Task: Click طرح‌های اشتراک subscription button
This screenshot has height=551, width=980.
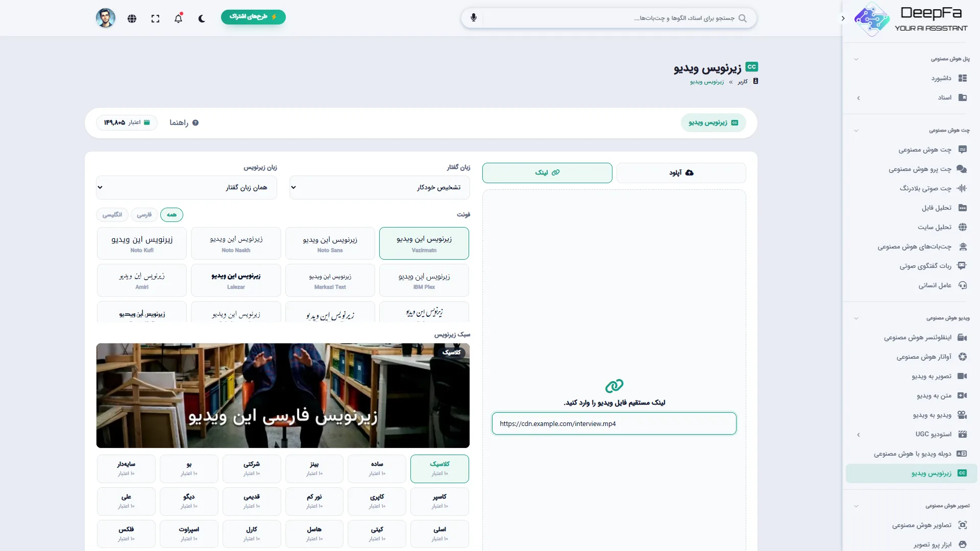Action: 253,17
